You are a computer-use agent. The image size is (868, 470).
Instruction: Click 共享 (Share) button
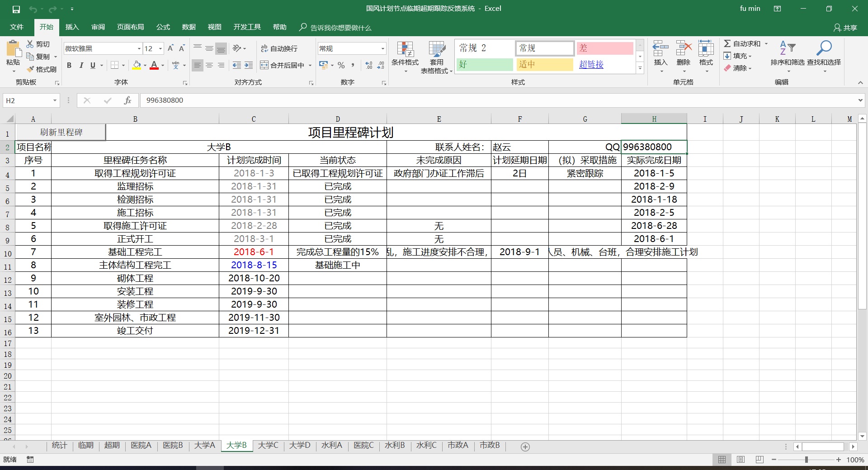pyautogui.click(x=845, y=28)
